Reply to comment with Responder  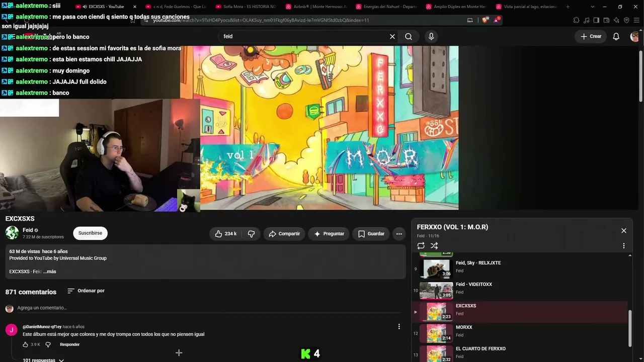(x=69, y=344)
